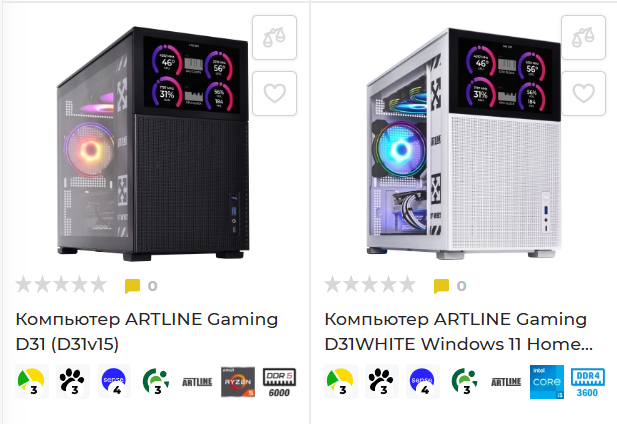The image size is (617, 424).
Task: Click Intel Core i5 badge icon
Action: pyautogui.click(x=547, y=382)
